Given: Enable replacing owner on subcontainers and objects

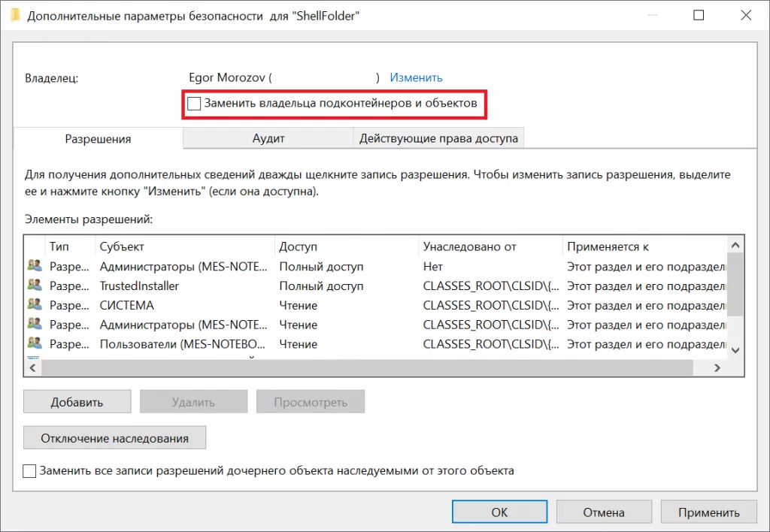Looking at the screenshot, I should click(x=194, y=103).
